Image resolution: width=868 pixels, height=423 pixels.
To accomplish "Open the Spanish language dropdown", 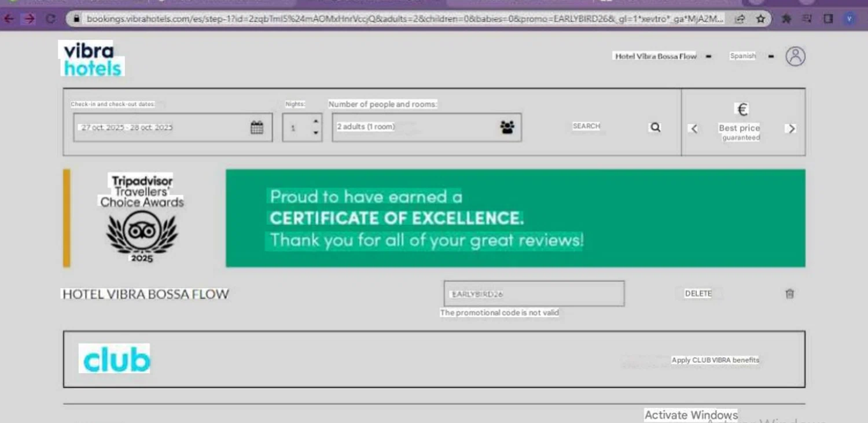I will point(751,56).
